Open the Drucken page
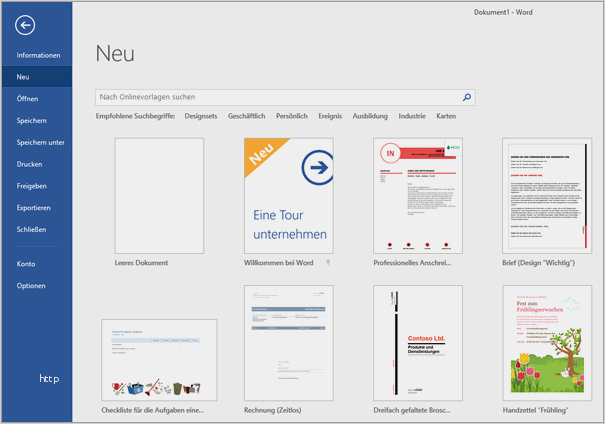The image size is (605, 424). 29,164
